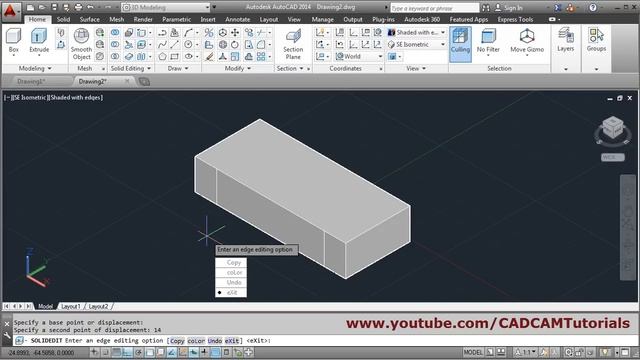The height and width of the screenshot is (360, 640).
Task: Click the Solid Intersect icon
Action: pyautogui.click(x=115, y=56)
